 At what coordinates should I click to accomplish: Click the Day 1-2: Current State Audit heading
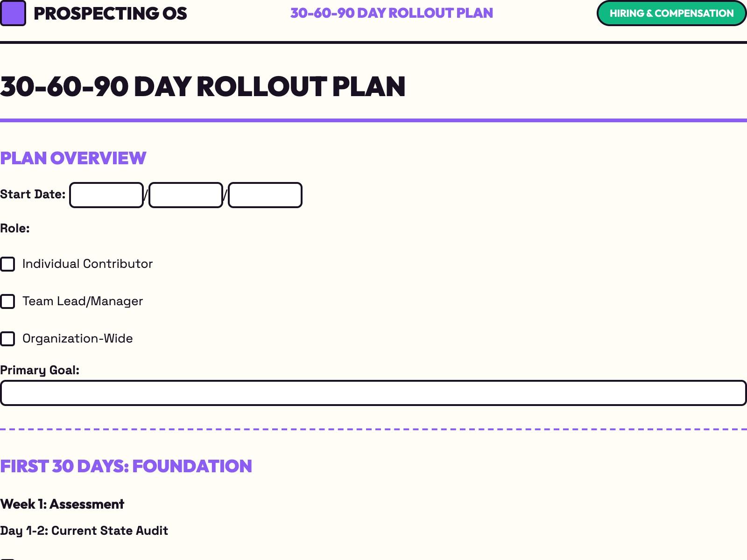tap(84, 531)
